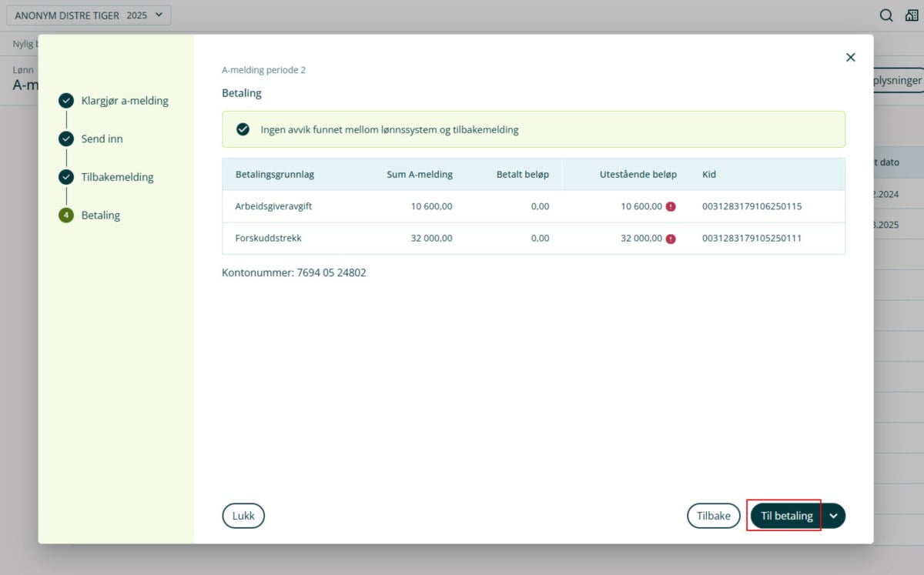Screen dimensions: 924x575
Task: Click the green checkmark in the success banner
Action: tap(243, 129)
